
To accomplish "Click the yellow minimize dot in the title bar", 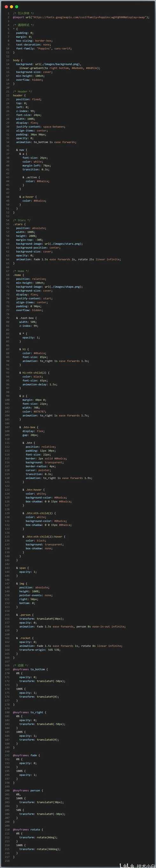I will coord(11,6).
